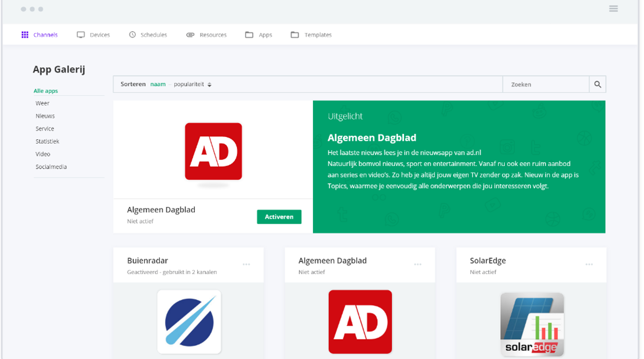This screenshot has width=644, height=359.
Task: Select the AD logo in lower card
Action: [360, 322]
